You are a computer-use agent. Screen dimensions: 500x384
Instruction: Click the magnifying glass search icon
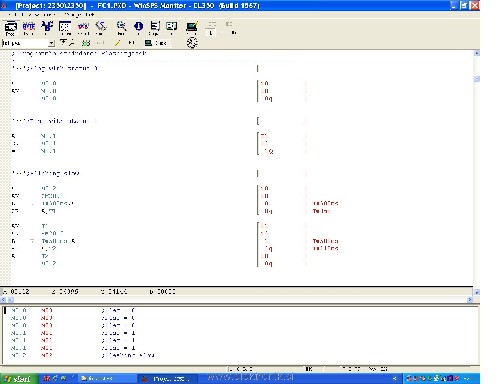(121, 28)
